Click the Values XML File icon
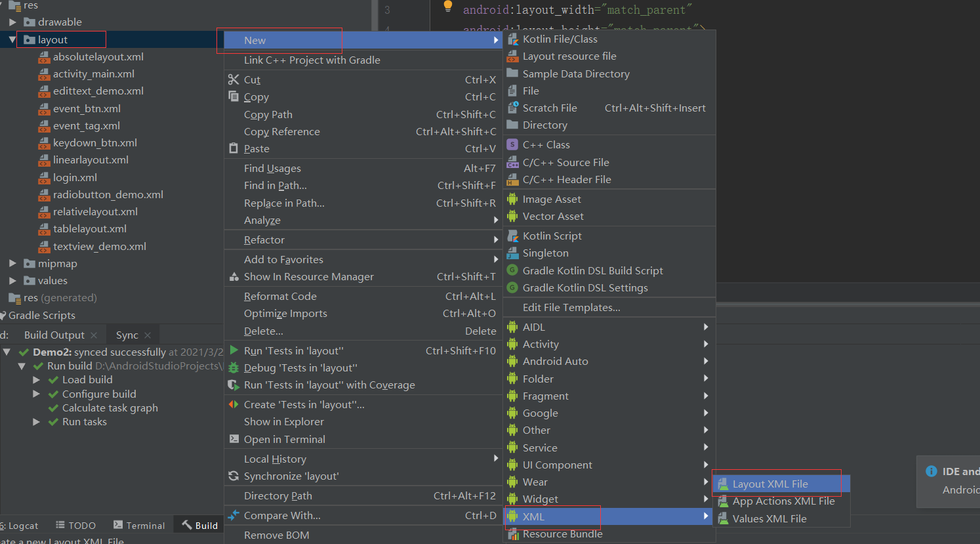The width and height of the screenshot is (980, 544). (x=723, y=518)
